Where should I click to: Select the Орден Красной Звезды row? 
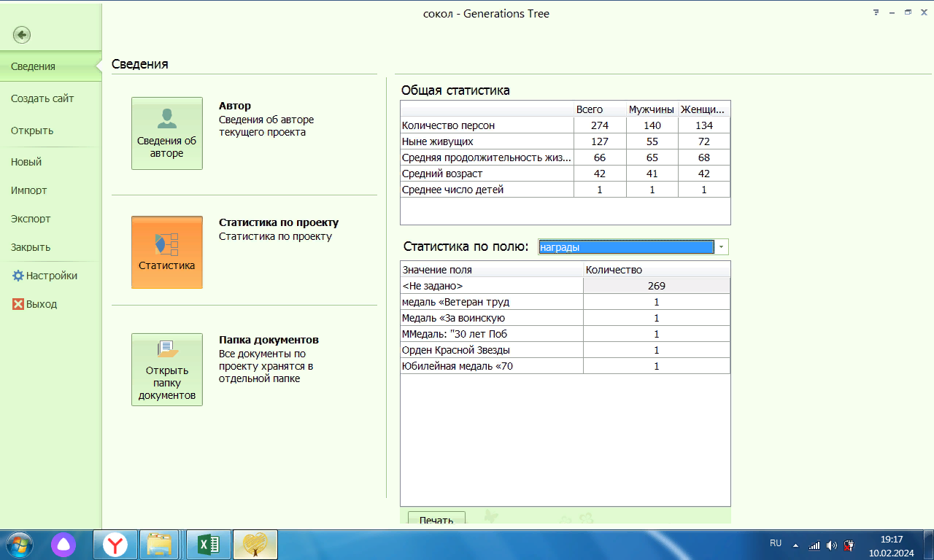(x=492, y=350)
